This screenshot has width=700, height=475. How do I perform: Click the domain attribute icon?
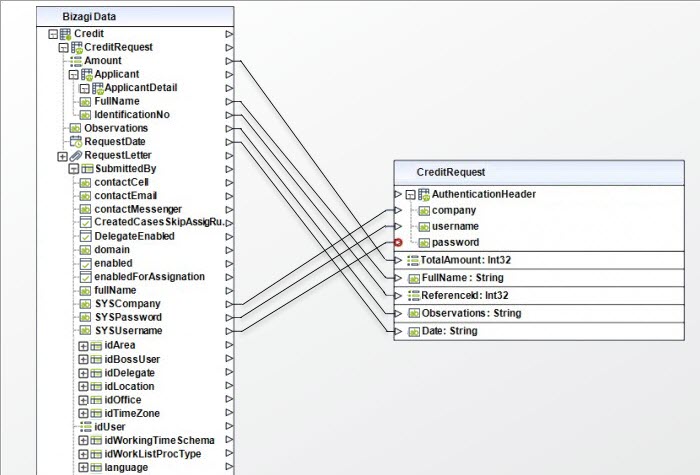(85, 250)
